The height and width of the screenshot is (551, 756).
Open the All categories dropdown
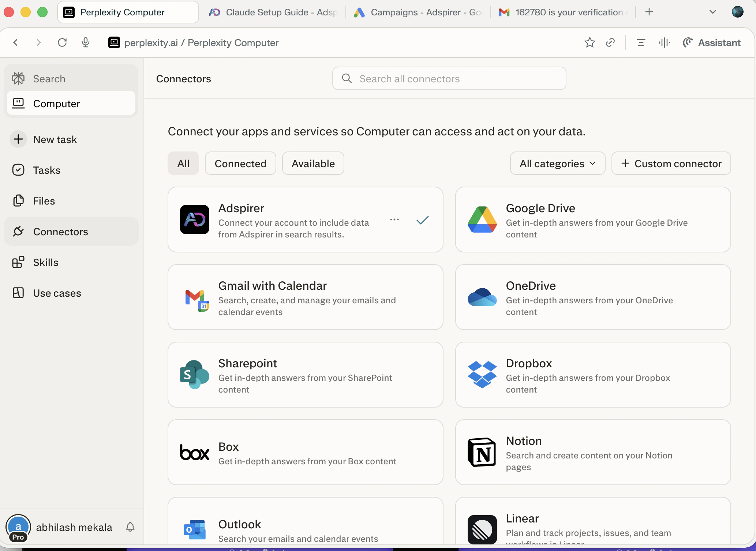coord(557,163)
